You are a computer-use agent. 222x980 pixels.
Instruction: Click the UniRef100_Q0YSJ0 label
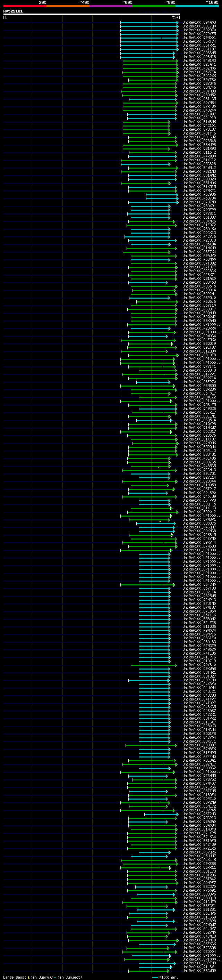tap(199, 665)
